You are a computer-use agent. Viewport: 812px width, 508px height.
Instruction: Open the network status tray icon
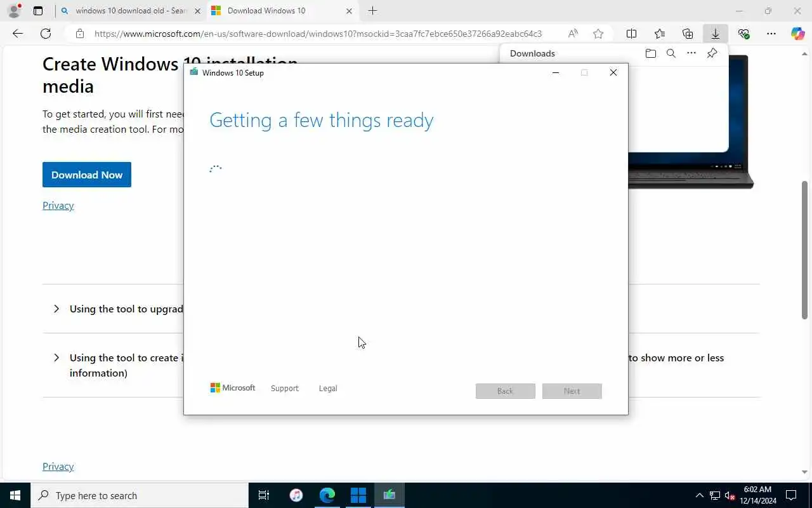[715, 495]
